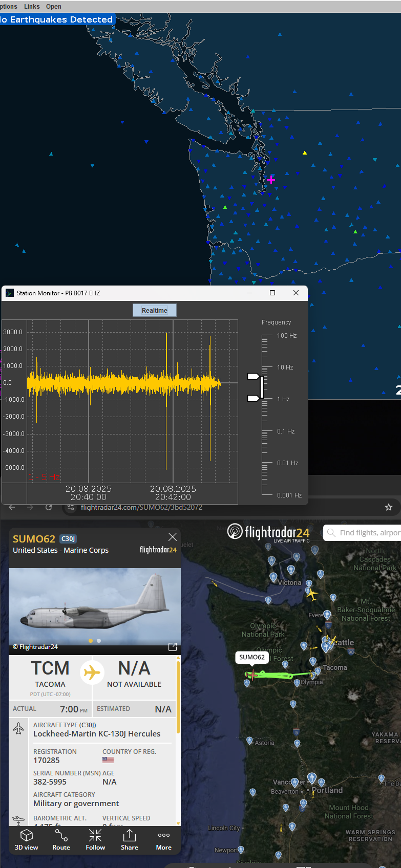Select the yellow triangle station on the seismic map
Image resolution: width=401 pixels, height=868 pixels.
tap(305, 153)
